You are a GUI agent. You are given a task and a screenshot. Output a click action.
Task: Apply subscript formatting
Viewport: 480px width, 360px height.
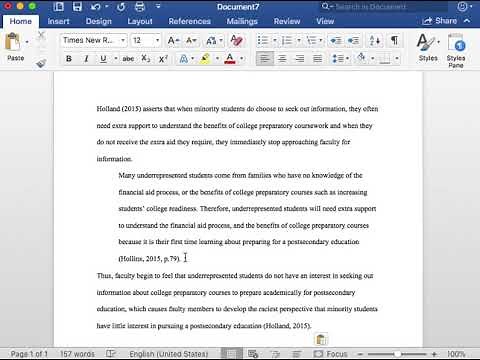pyautogui.click(x=145, y=59)
